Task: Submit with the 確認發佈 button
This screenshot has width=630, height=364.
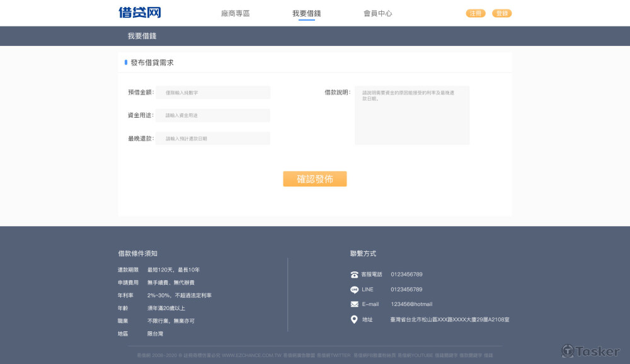Action: click(314, 179)
